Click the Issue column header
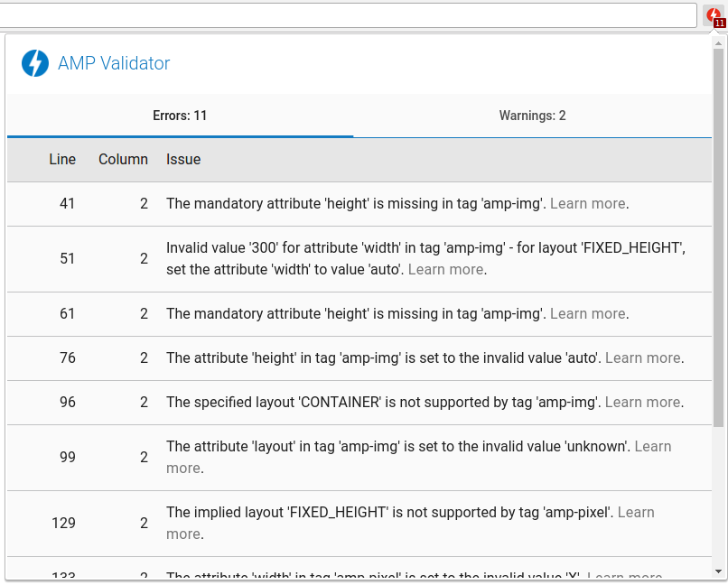This screenshot has height=585, width=728. (183, 159)
